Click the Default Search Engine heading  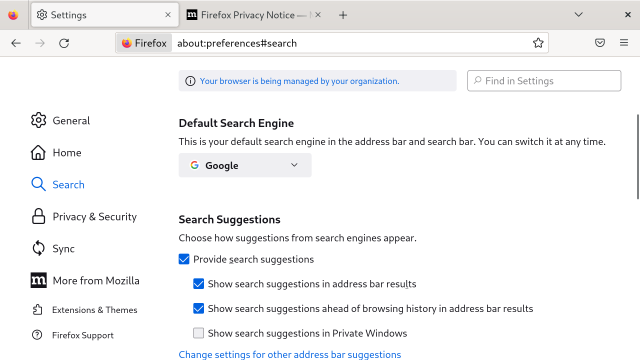pos(236,123)
